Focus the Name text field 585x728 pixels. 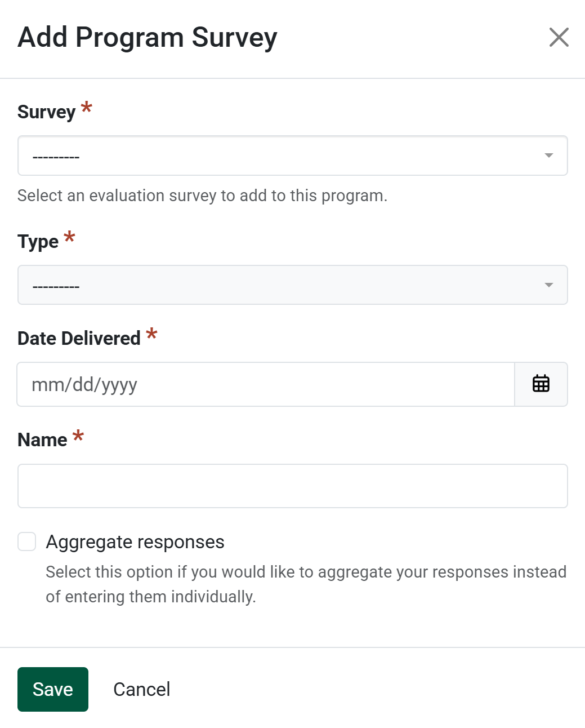click(x=292, y=486)
